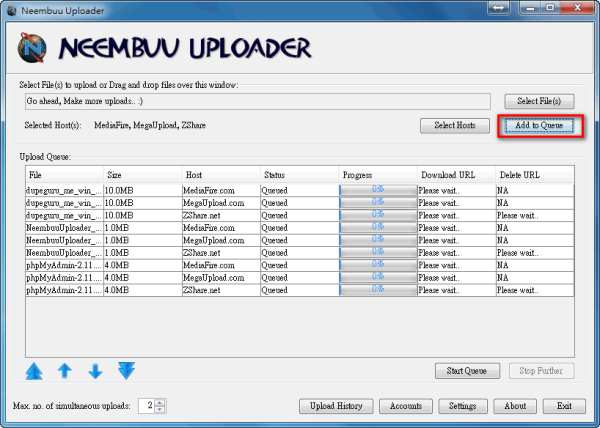Open Settings
600x428 pixels.
coord(463,406)
